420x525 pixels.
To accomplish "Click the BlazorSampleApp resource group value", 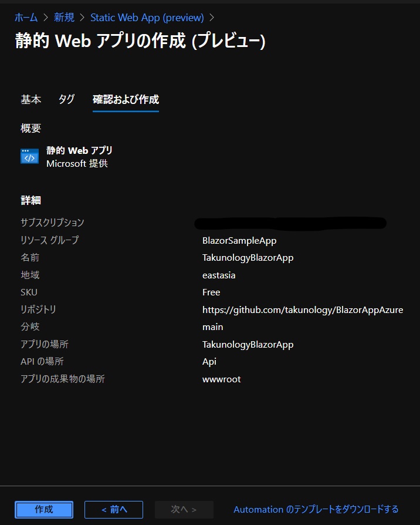I will point(239,240).
